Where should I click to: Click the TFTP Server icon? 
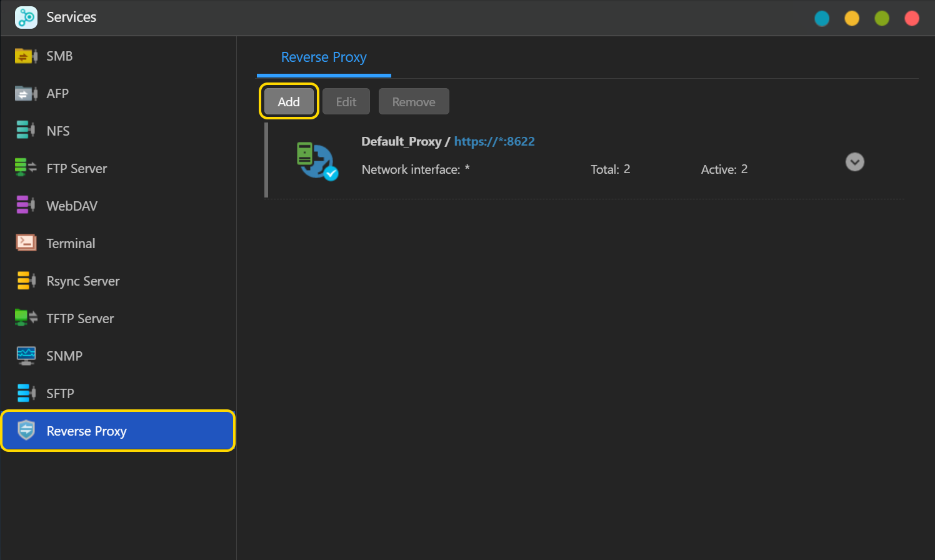tap(26, 317)
